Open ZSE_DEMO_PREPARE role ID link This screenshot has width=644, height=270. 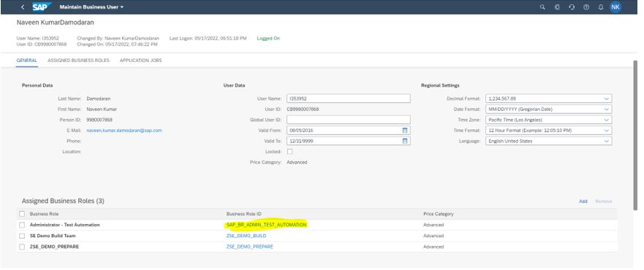click(x=249, y=247)
